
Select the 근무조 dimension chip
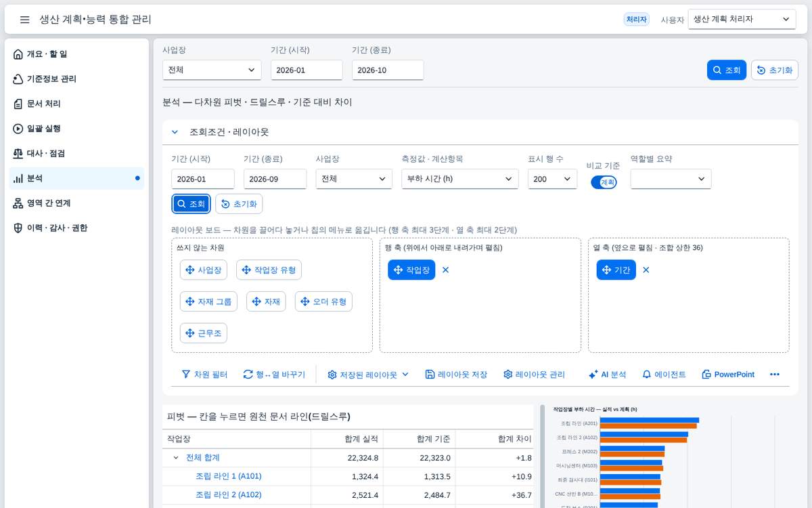click(204, 333)
